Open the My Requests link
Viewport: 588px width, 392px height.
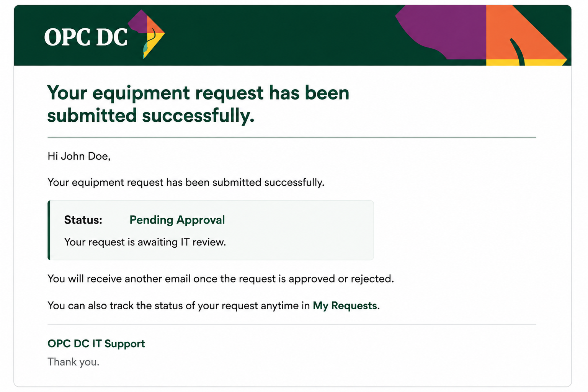coord(345,305)
